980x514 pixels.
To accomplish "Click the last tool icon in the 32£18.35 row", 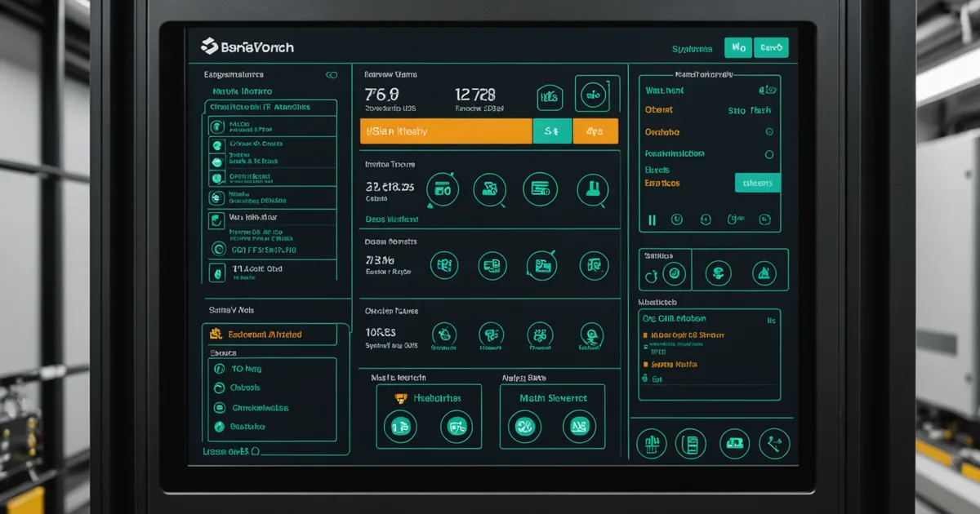I will 592,190.
